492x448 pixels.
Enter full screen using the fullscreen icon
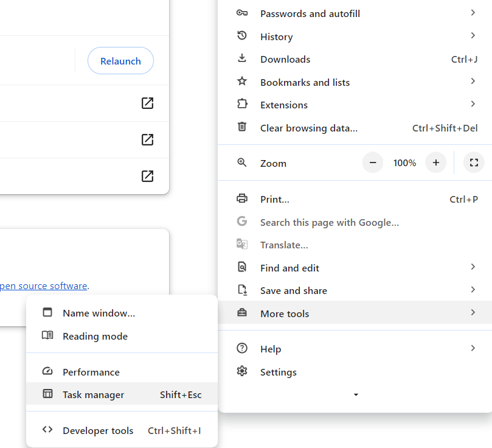tap(474, 163)
